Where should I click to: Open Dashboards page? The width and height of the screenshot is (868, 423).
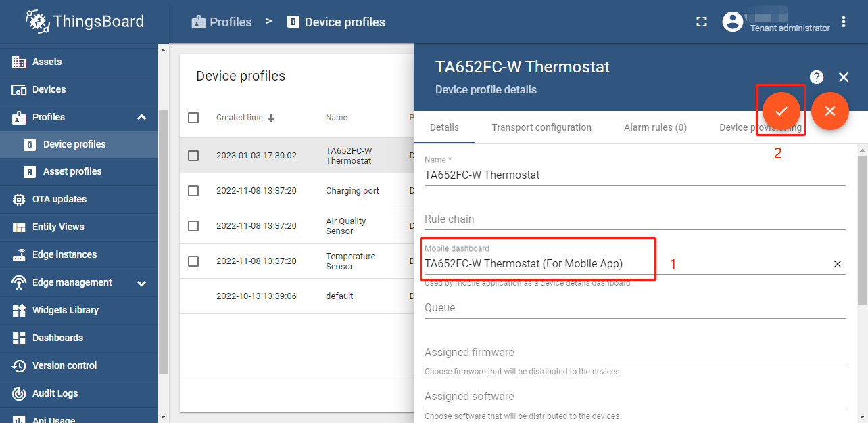(78, 338)
